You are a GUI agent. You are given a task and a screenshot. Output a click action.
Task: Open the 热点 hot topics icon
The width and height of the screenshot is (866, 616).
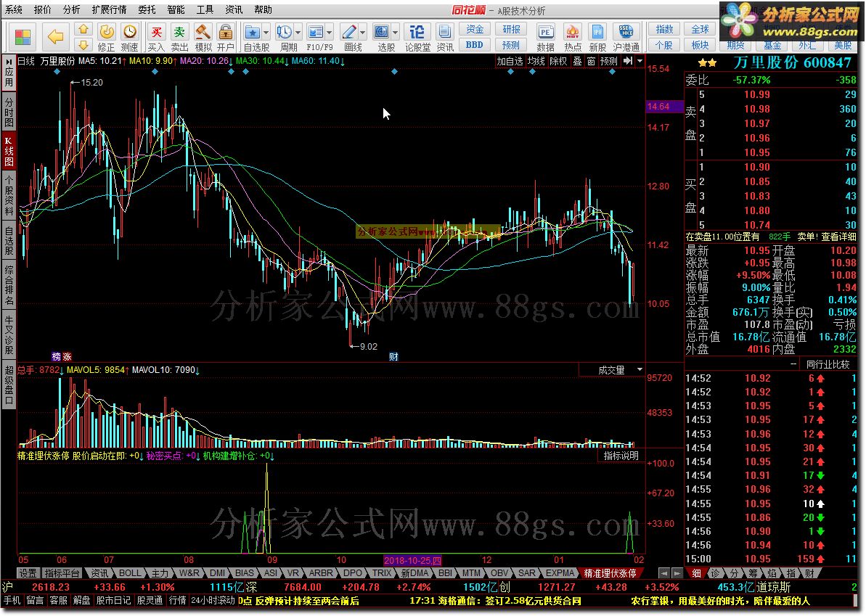point(573,38)
